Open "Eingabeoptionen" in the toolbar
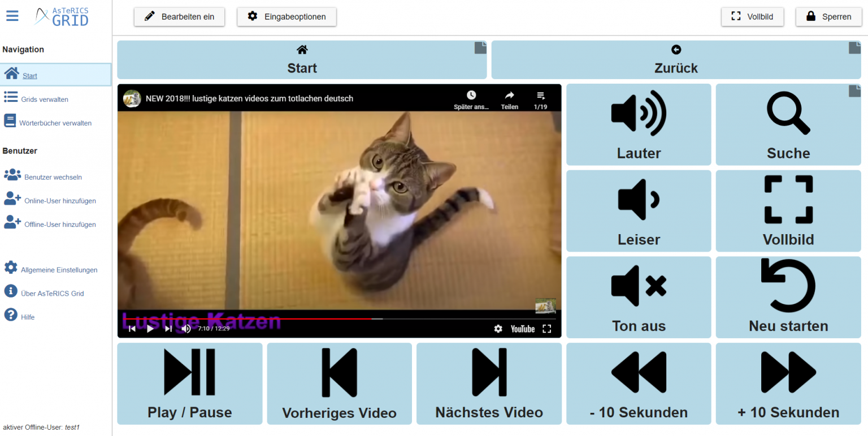The image size is (868, 436). pos(287,17)
